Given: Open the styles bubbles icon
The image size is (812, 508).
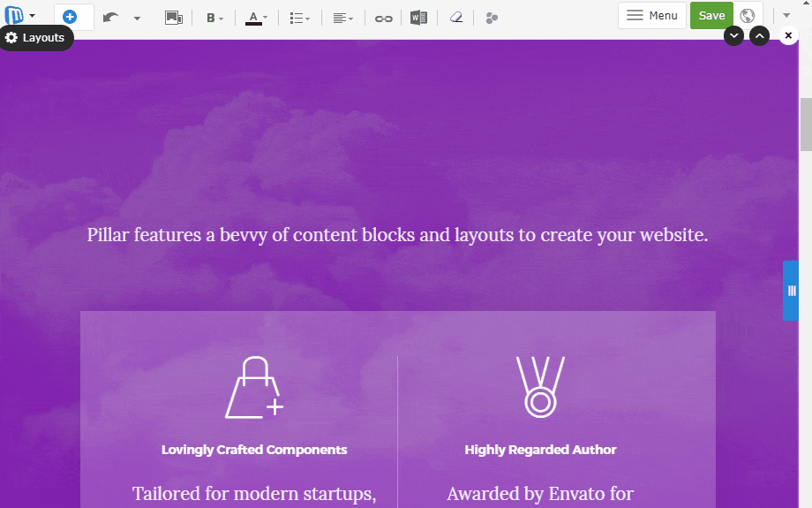Looking at the screenshot, I should point(492,19).
